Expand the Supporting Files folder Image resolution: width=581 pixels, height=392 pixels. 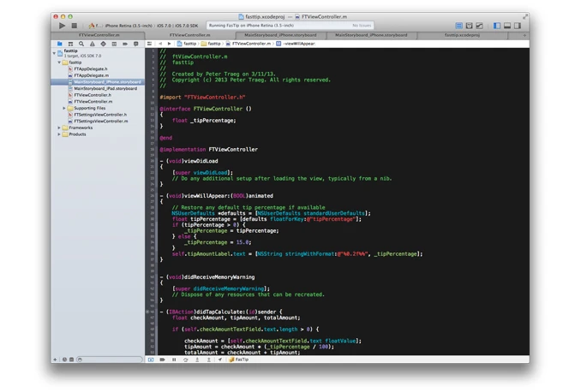tap(64, 108)
